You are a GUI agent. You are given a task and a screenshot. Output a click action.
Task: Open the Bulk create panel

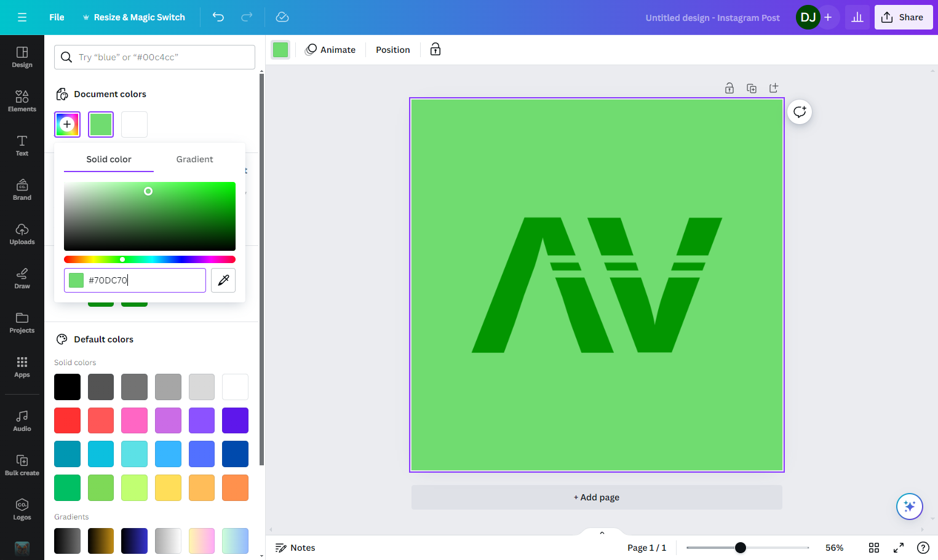22,465
